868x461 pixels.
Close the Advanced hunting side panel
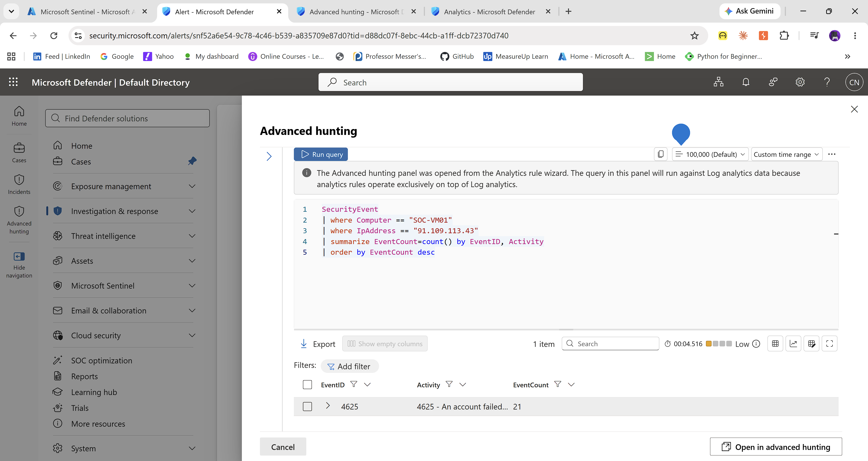coord(854,109)
